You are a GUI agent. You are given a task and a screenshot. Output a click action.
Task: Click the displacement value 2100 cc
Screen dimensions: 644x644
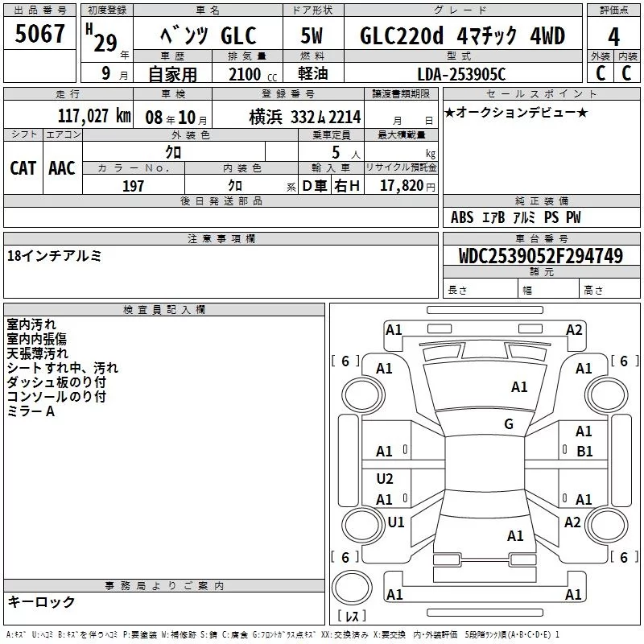[253, 74]
